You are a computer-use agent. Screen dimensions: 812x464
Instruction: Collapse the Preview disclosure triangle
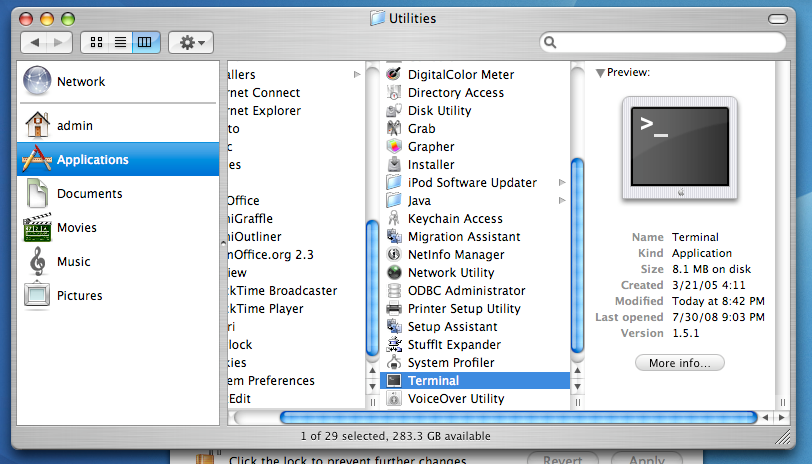tap(600, 73)
